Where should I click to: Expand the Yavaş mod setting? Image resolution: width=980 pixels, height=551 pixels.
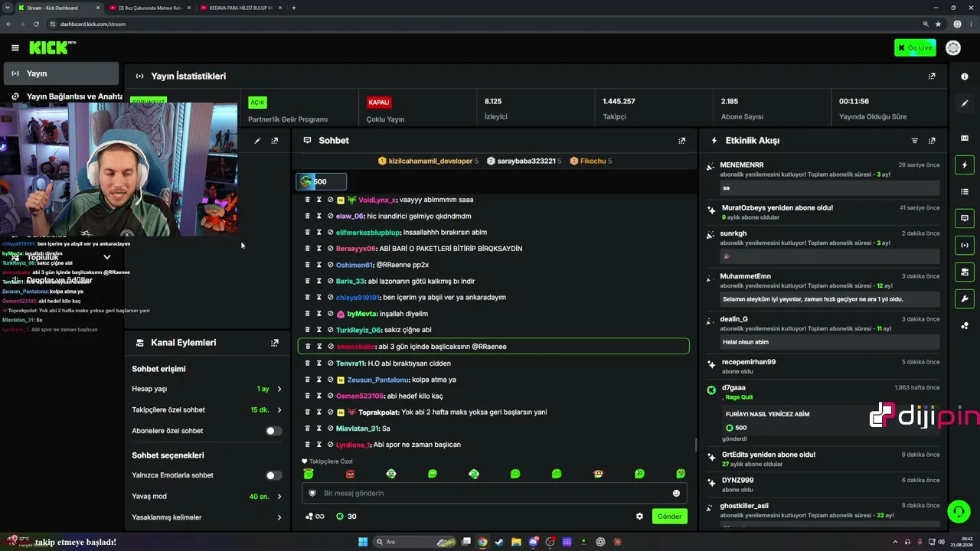(207, 497)
